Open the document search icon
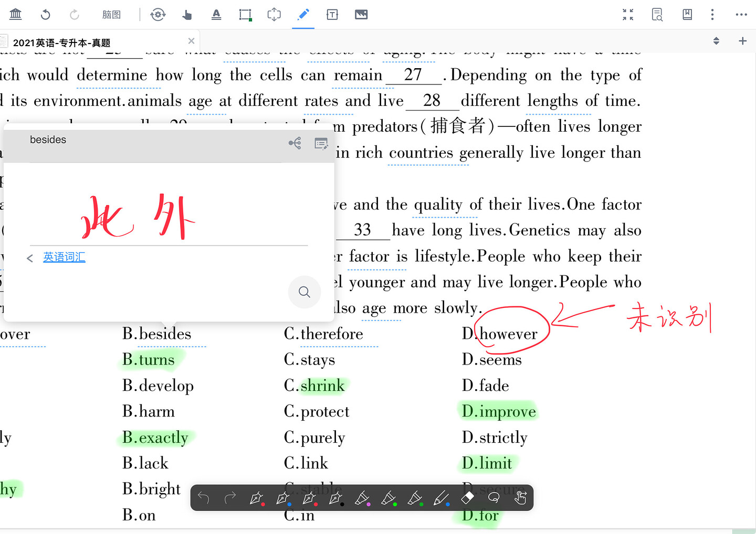Screen dimensions: 756x534 click(x=657, y=15)
